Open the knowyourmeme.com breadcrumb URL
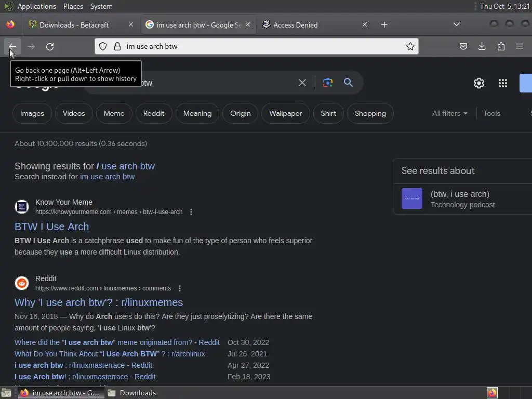 [109, 212]
